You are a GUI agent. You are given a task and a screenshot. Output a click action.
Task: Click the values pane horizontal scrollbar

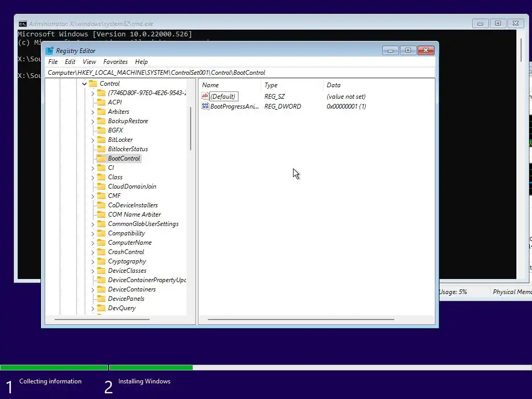[x=301, y=320]
